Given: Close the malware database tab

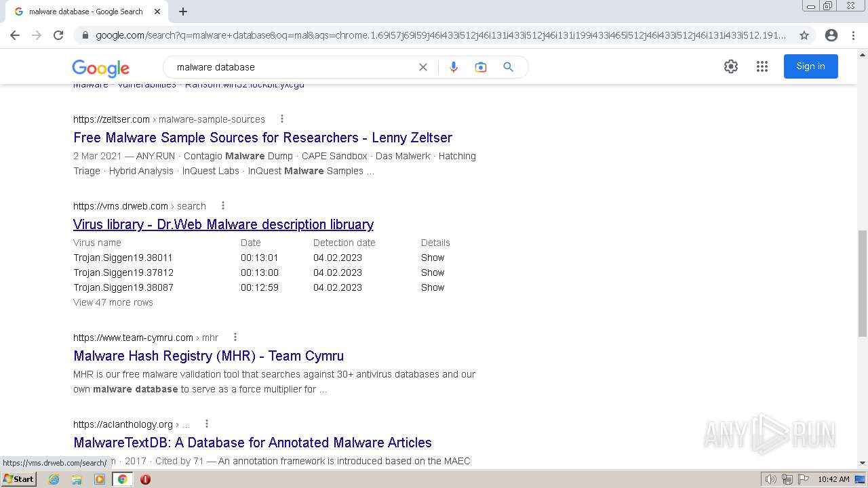Looking at the screenshot, I should pyautogui.click(x=157, y=12).
